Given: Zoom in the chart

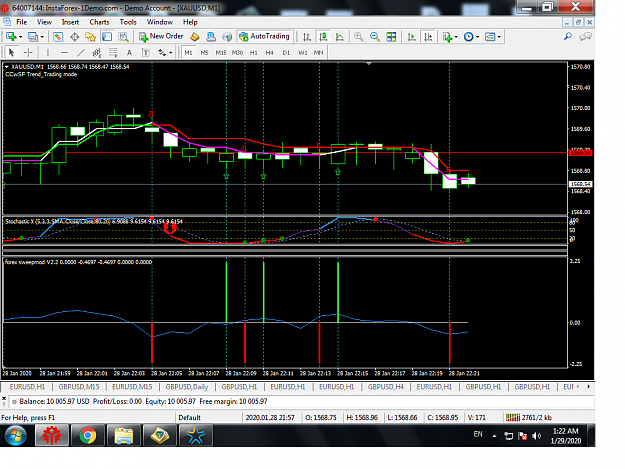Looking at the screenshot, I should click(x=358, y=37).
